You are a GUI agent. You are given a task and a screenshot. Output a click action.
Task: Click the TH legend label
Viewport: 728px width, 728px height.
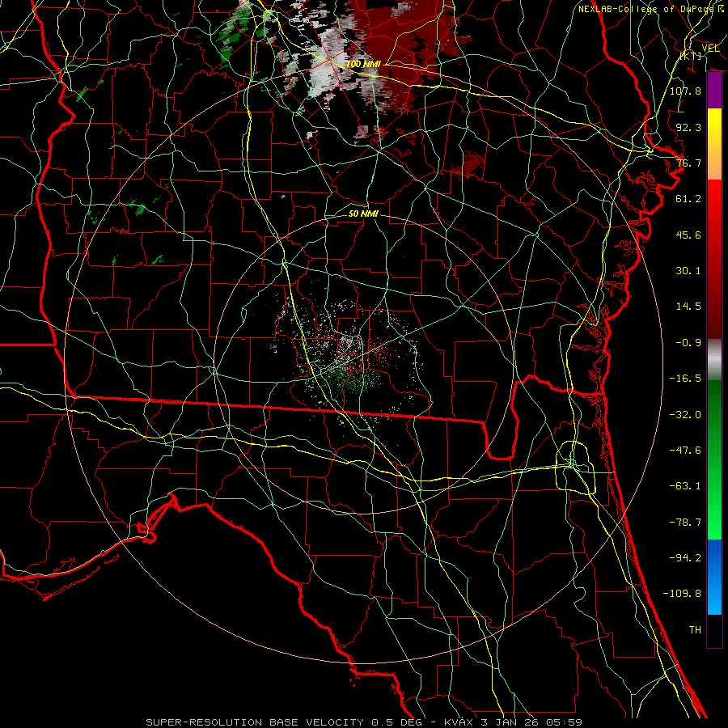695,630
